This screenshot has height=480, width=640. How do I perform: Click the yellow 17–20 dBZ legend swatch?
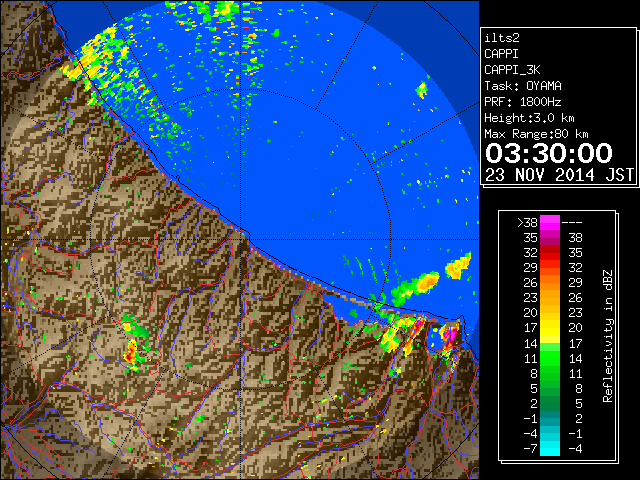click(550, 328)
